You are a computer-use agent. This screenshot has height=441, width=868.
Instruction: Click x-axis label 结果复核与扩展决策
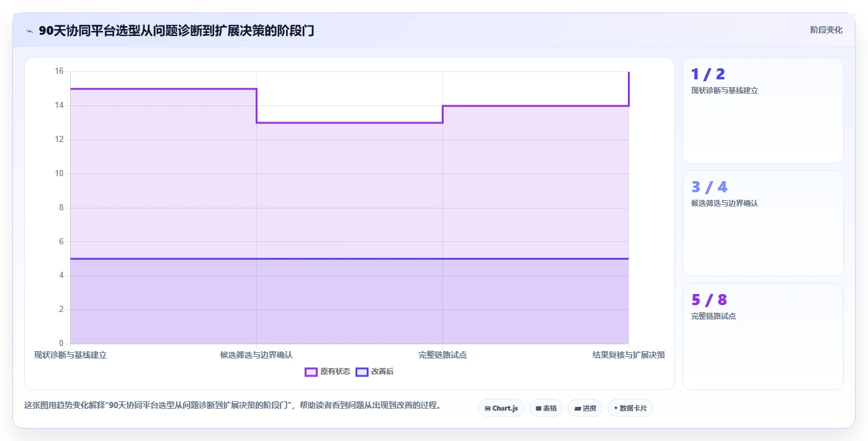629,355
